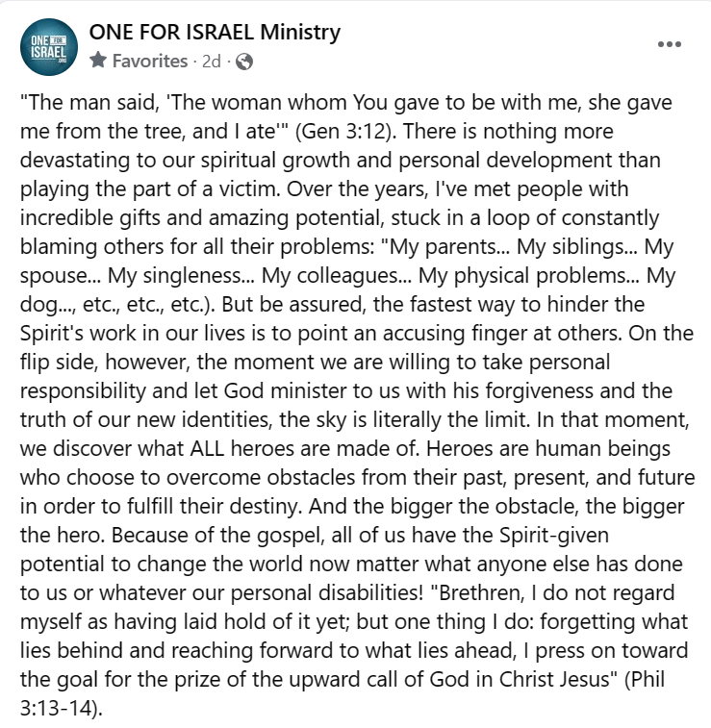This screenshot has width=711, height=728.
Task: Click the Favorites star icon
Action: click(x=98, y=62)
